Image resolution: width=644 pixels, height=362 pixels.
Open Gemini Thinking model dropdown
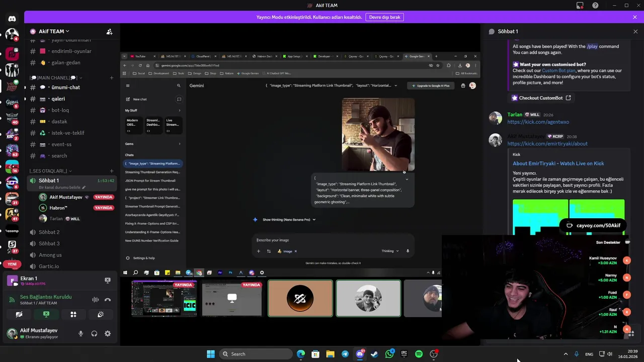(390, 251)
